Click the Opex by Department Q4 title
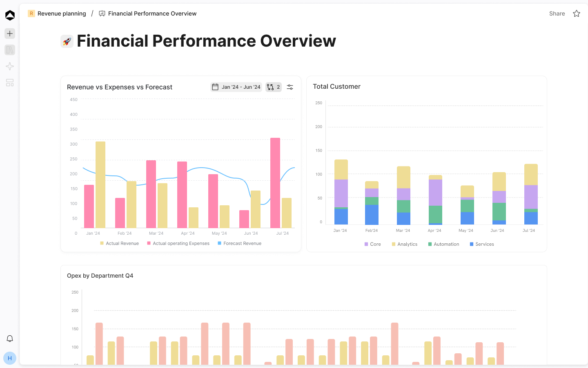 (x=100, y=276)
